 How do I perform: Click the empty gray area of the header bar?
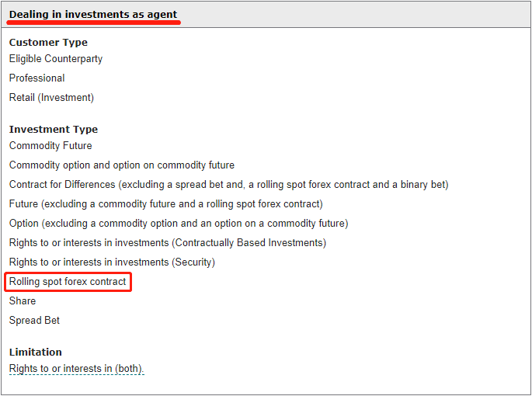coord(357,14)
